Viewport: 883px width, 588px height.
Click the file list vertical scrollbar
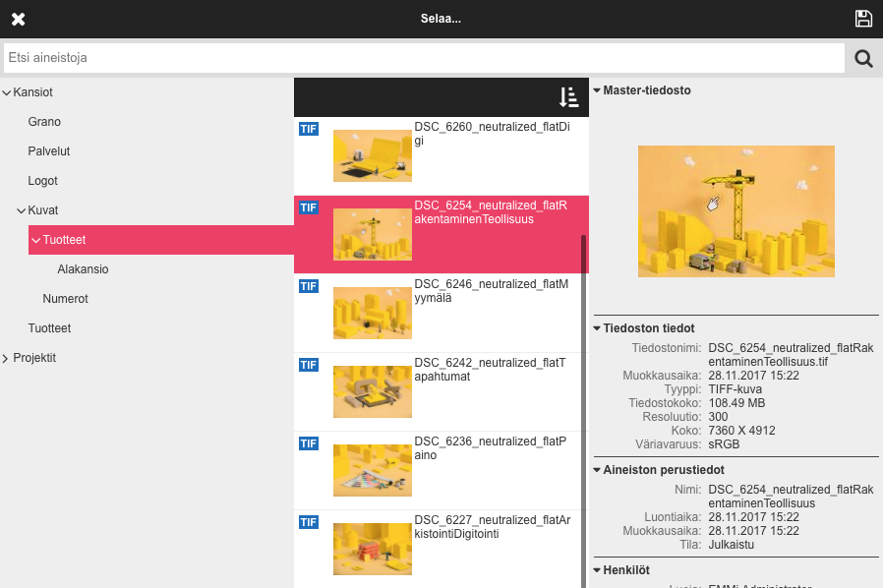click(x=583, y=411)
